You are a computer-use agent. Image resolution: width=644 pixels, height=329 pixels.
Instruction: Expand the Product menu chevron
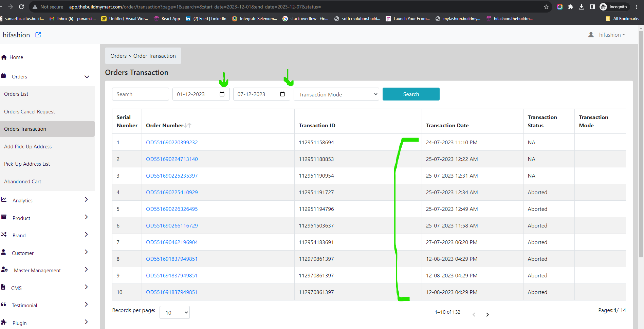coord(86,217)
